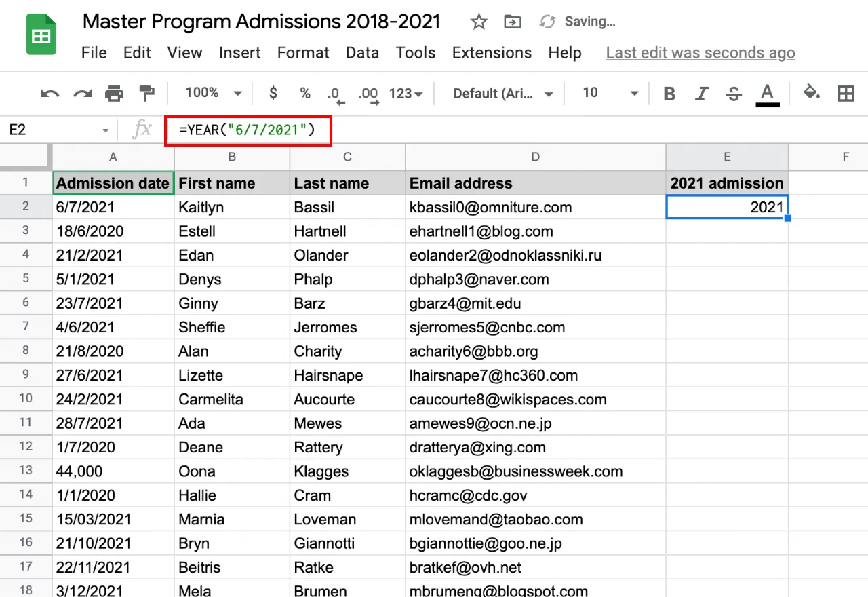The height and width of the screenshot is (597, 868).
Task: Open the Help menu
Action: [x=565, y=53]
